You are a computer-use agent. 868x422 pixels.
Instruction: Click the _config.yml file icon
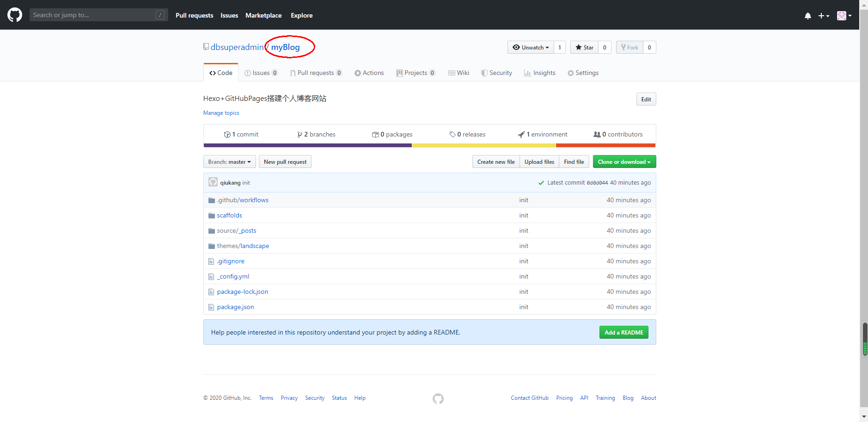click(211, 277)
